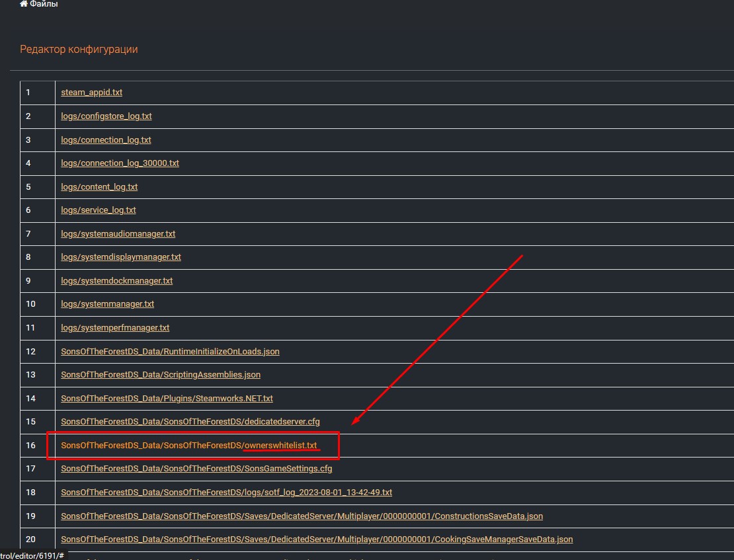734x560 pixels.
Task: Click logs/service_log.txt link
Action: (98, 210)
